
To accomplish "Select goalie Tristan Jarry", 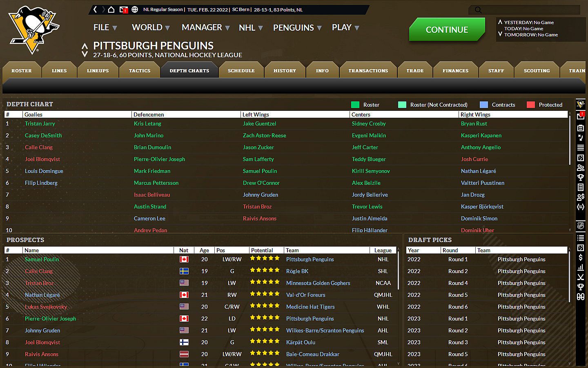I will point(40,123).
